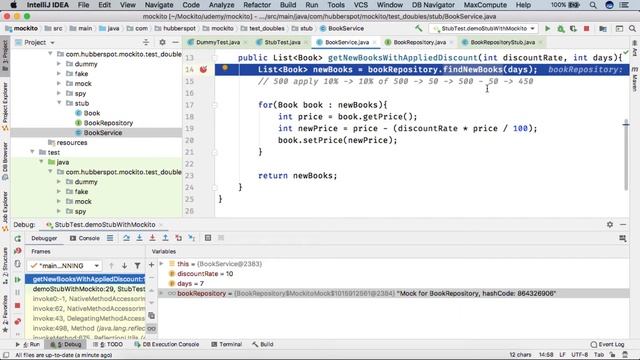Expand the spy folder under main
640x360 pixels.
click(x=59, y=93)
